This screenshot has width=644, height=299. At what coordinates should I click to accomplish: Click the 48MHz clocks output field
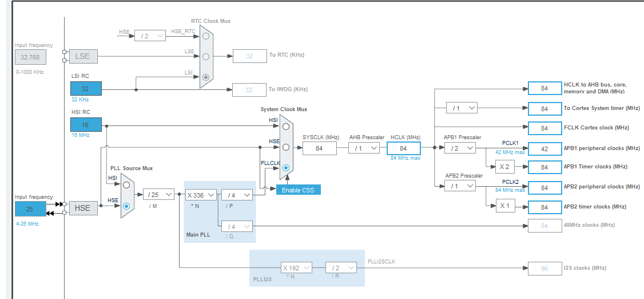tap(544, 226)
